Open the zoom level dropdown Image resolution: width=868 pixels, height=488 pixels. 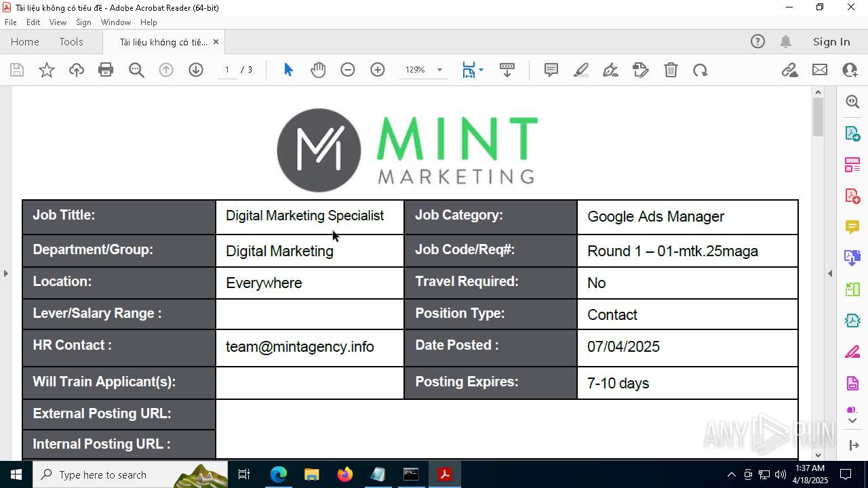(x=439, y=70)
